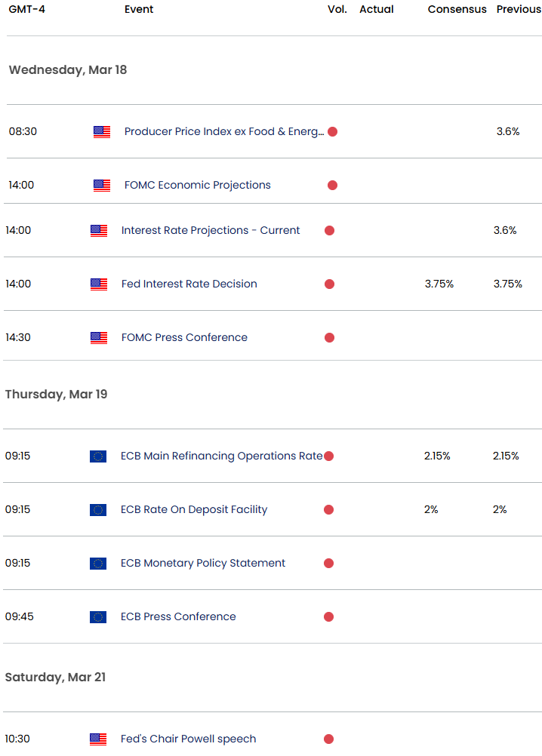Click the US flag beside Fed's Chair Powell speech
Screen dimensions: 542x756
click(98, 739)
